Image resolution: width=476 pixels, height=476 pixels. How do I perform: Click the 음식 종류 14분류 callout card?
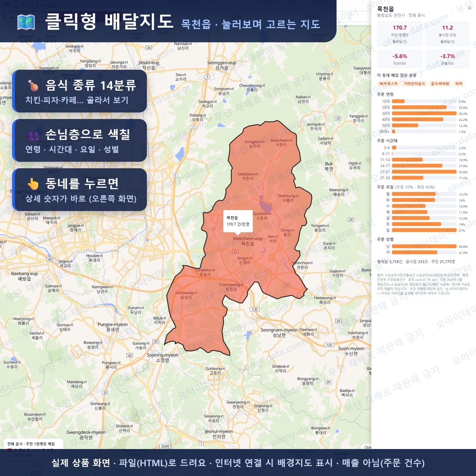(x=80, y=91)
